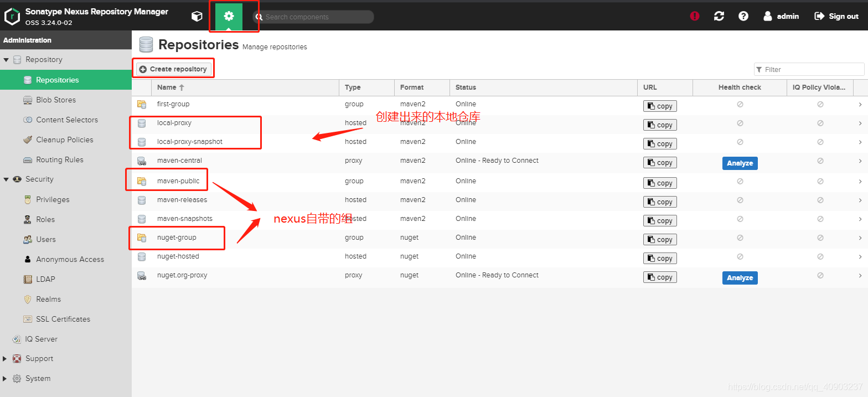Click the nuget-hosted database icon
This screenshot has height=397, width=868.
coord(142,257)
